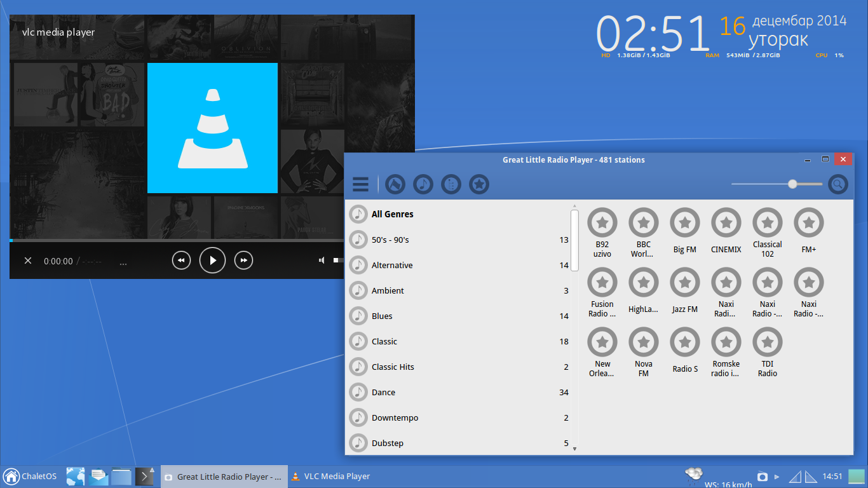The height and width of the screenshot is (488, 868).
Task: Click the teal show desktop button
Action: pyautogui.click(x=856, y=477)
